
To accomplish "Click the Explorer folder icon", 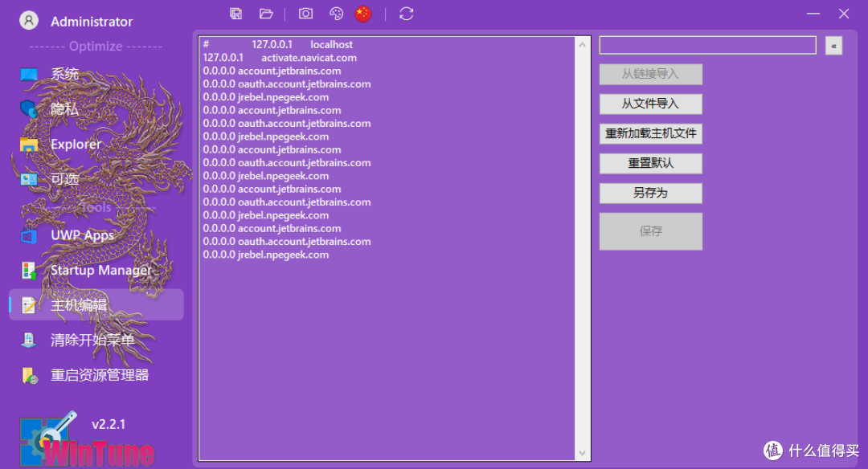I will (x=29, y=145).
